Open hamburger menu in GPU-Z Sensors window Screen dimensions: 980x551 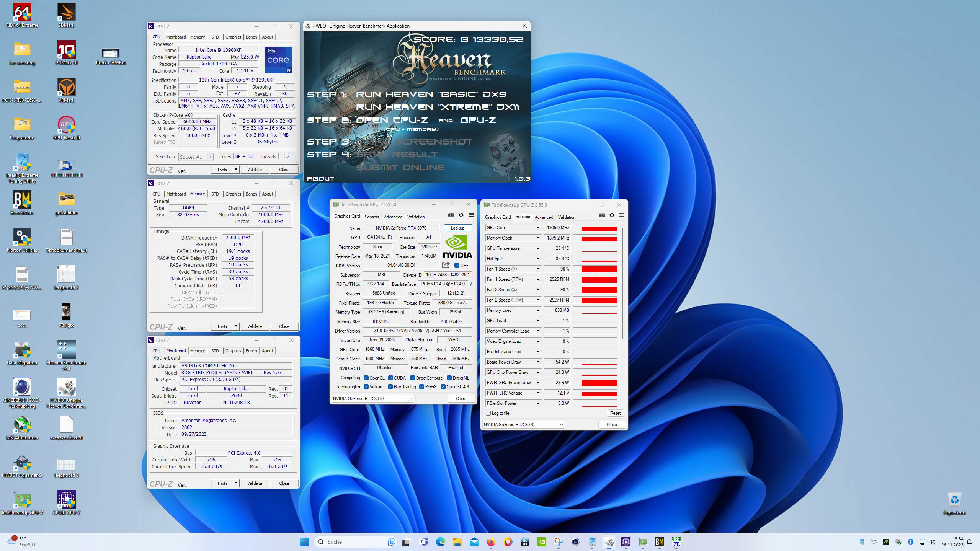point(622,215)
